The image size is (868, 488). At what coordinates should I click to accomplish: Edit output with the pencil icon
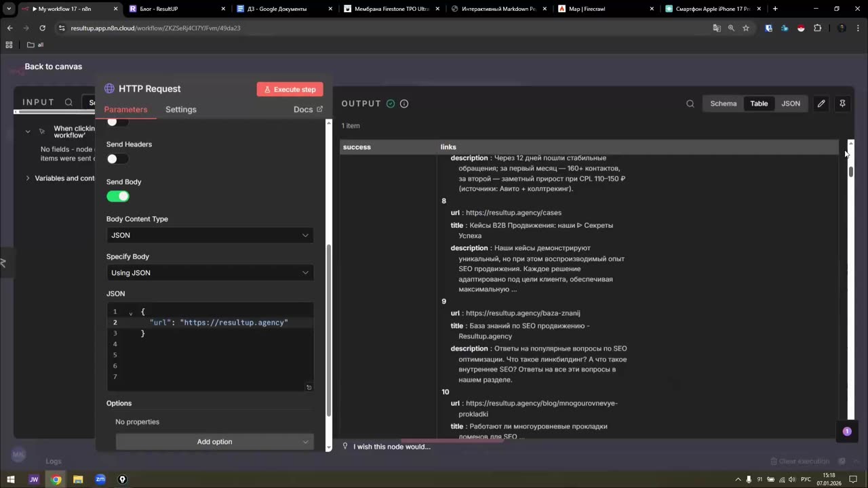[821, 104]
